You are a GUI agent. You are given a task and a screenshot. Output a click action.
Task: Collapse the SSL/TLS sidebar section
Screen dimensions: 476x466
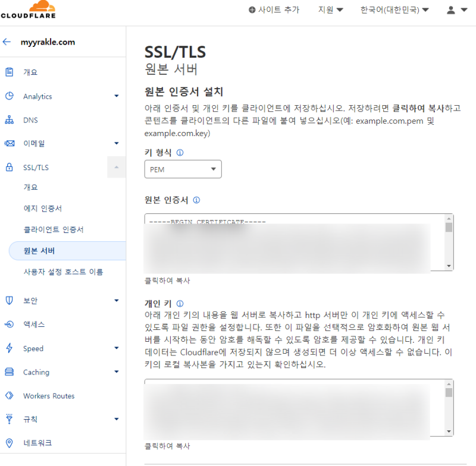coord(116,168)
